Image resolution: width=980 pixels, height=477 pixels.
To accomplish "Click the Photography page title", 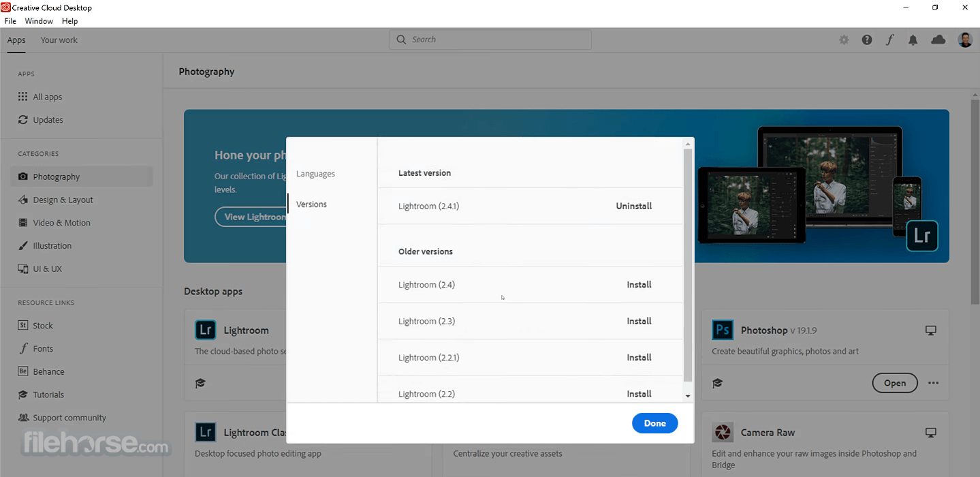I will pos(206,72).
